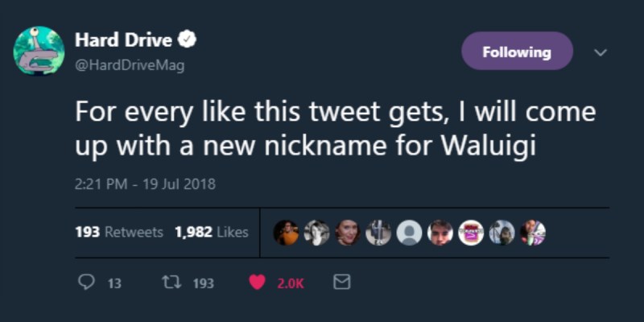The image size is (644, 322).
Task: Click the 2:21 PM - 19 Jul 2018 timestamp
Action: pyautogui.click(x=145, y=184)
